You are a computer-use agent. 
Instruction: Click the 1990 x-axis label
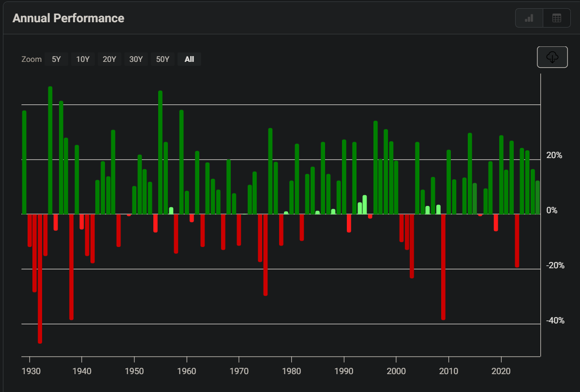[x=344, y=371]
